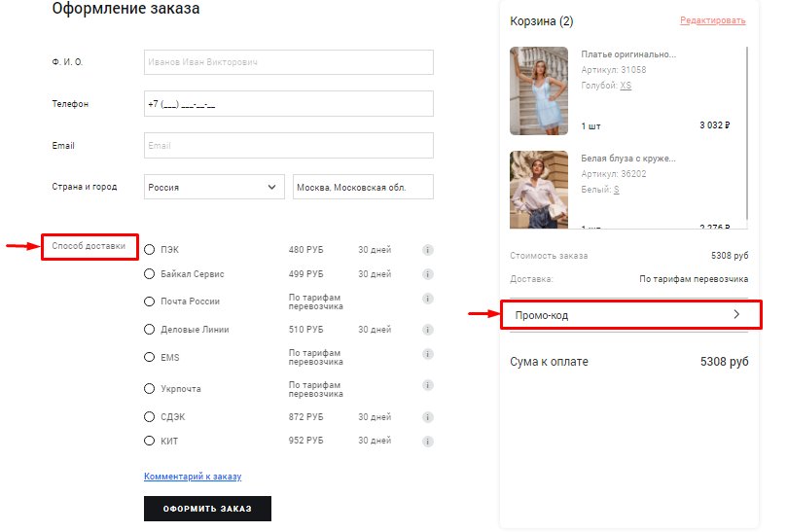Select СДЭК delivery radio button
787x532 pixels.
click(x=149, y=416)
